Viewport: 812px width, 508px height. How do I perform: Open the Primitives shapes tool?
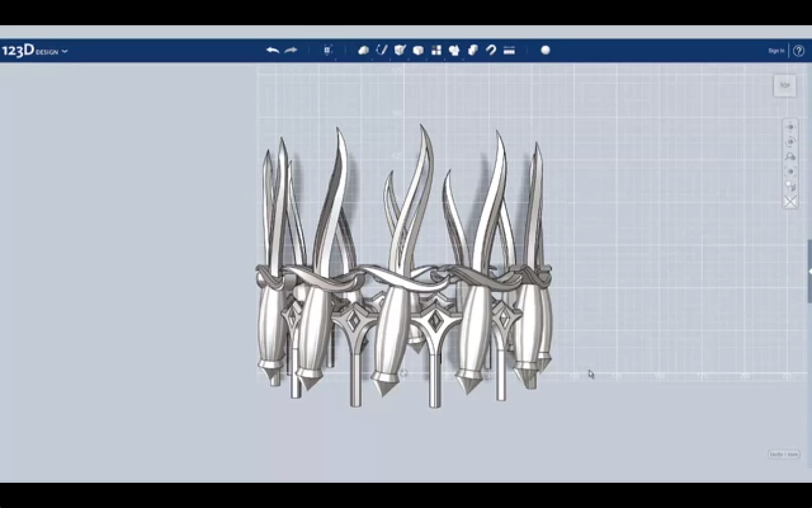tap(364, 50)
